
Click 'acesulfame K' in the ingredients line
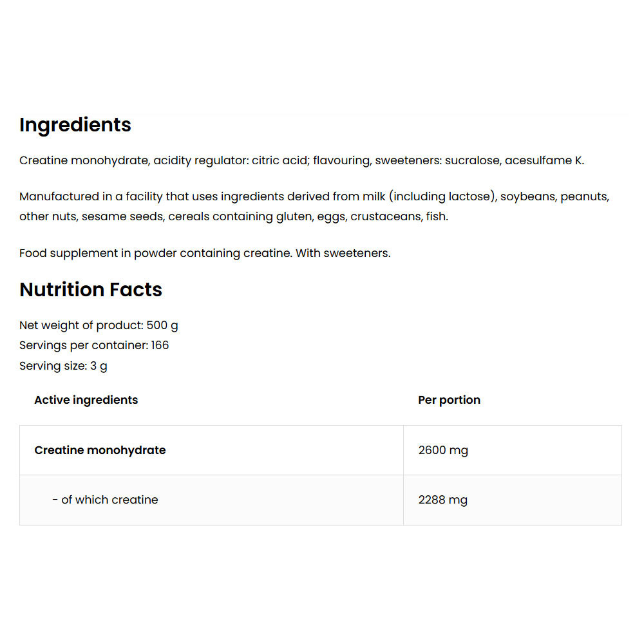coord(544,160)
